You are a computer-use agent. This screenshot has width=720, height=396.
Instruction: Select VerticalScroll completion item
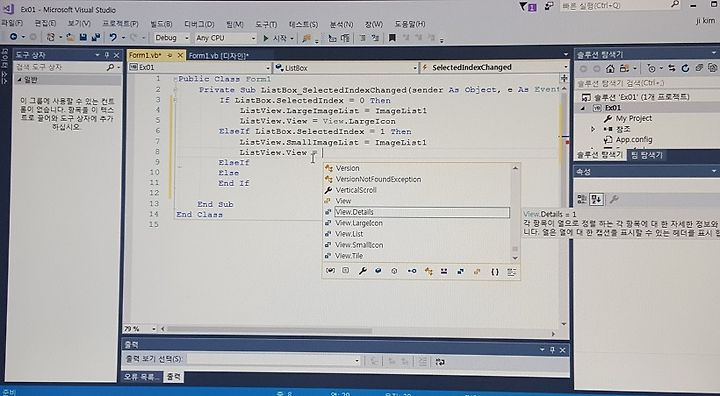[356, 190]
